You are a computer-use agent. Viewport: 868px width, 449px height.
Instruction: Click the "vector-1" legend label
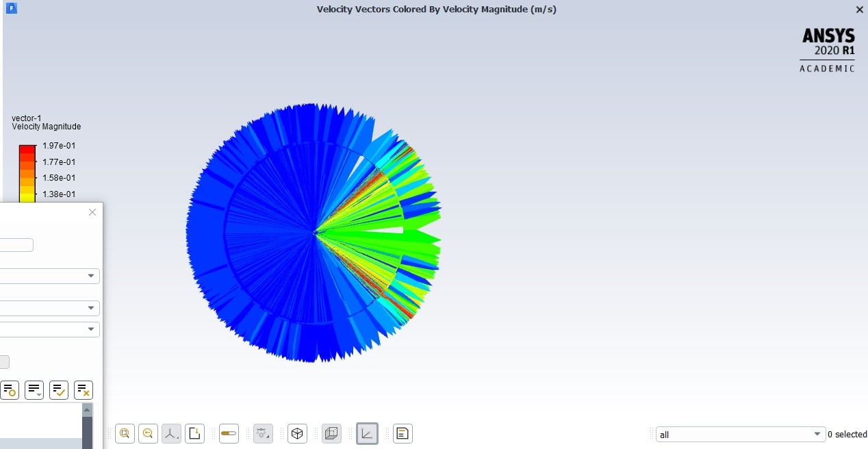click(x=27, y=118)
